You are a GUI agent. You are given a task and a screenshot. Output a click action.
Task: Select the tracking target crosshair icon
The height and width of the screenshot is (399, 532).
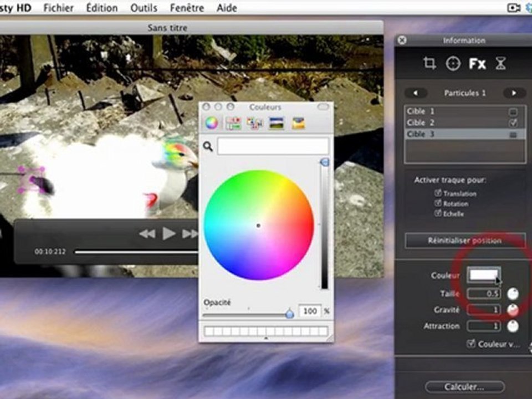coord(453,63)
